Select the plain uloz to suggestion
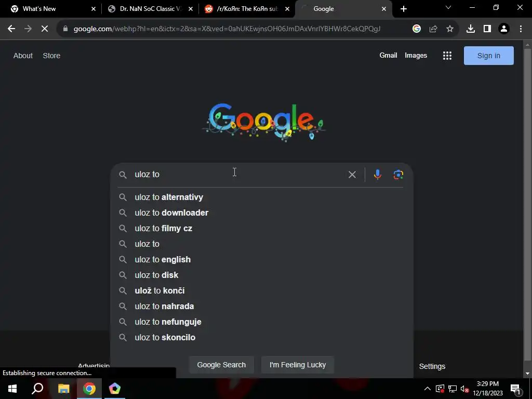Viewport: 532px width, 399px height. tap(262, 244)
